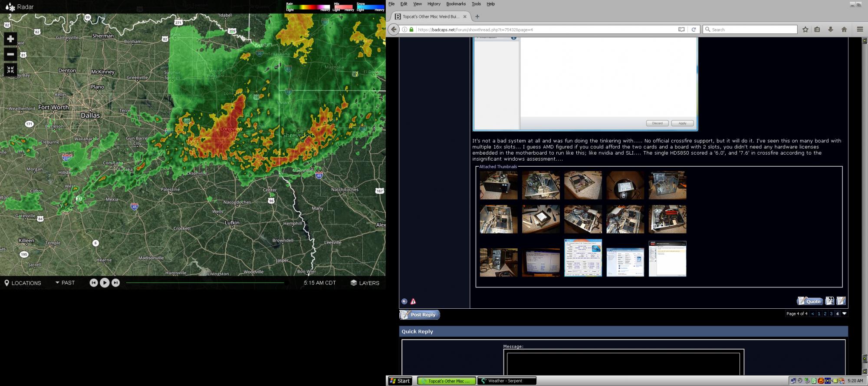Toggle multi-quote for this post
Image resolution: width=868 pixels, height=386 pixels.
point(829,301)
